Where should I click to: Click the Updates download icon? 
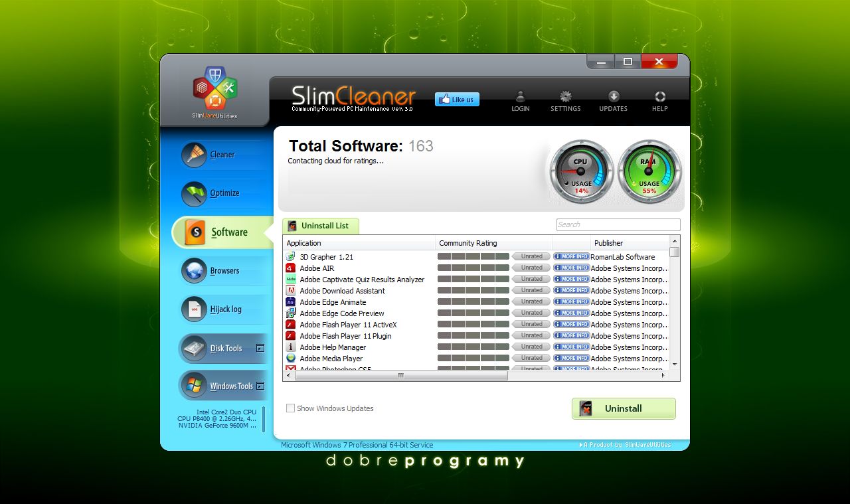pos(614,96)
